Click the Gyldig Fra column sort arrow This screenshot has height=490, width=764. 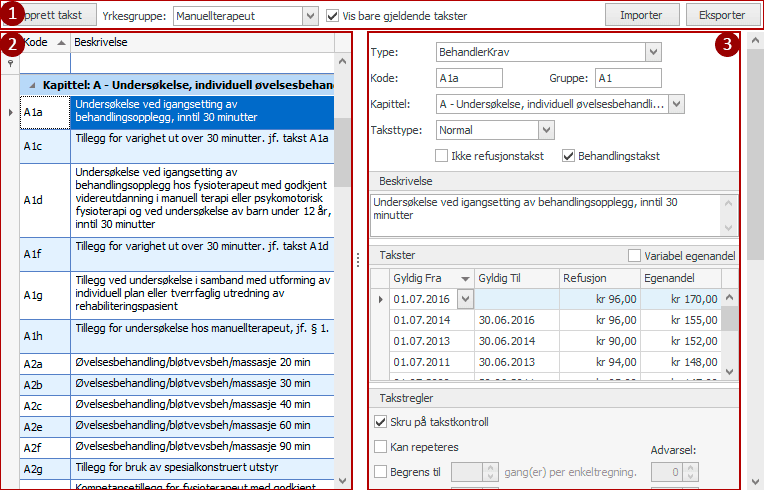click(465, 279)
